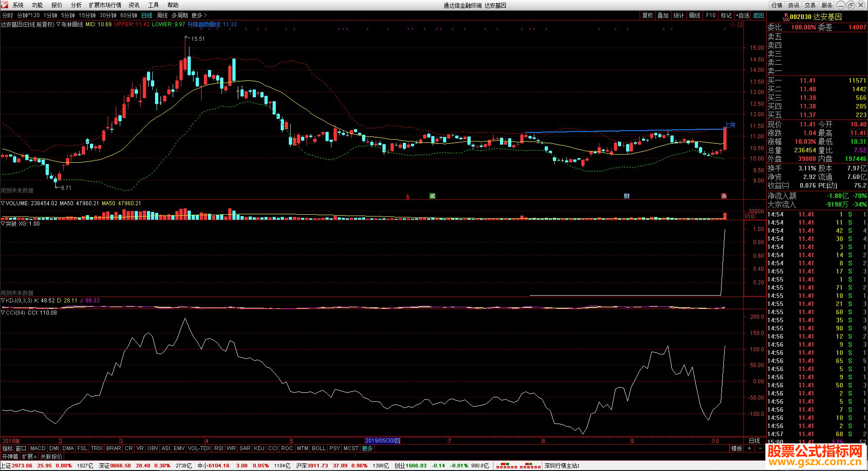Click the plus zoom icon beside 模板
Viewport: 868px width, 471px height.
tap(749, 448)
